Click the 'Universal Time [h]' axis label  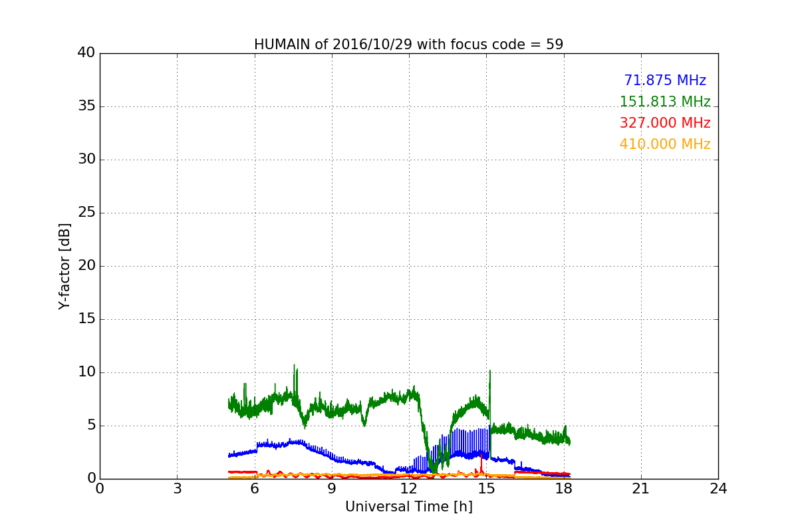(409, 507)
